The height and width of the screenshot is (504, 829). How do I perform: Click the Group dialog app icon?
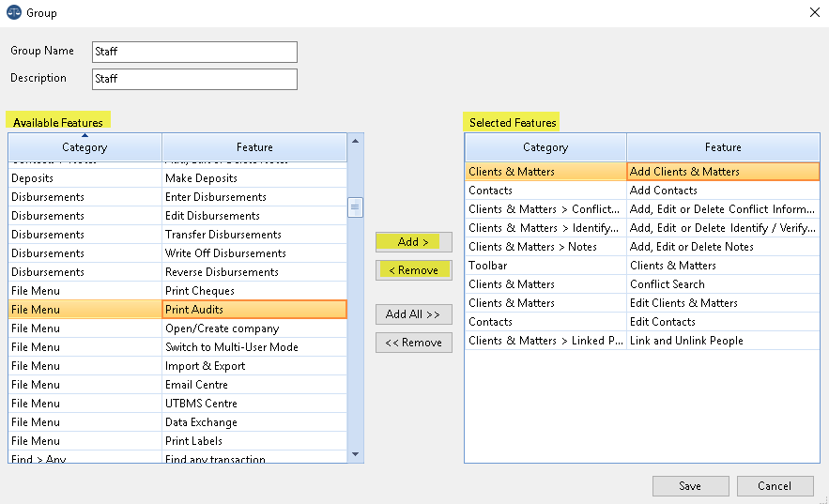pyautogui.click(x=14, y=13)
